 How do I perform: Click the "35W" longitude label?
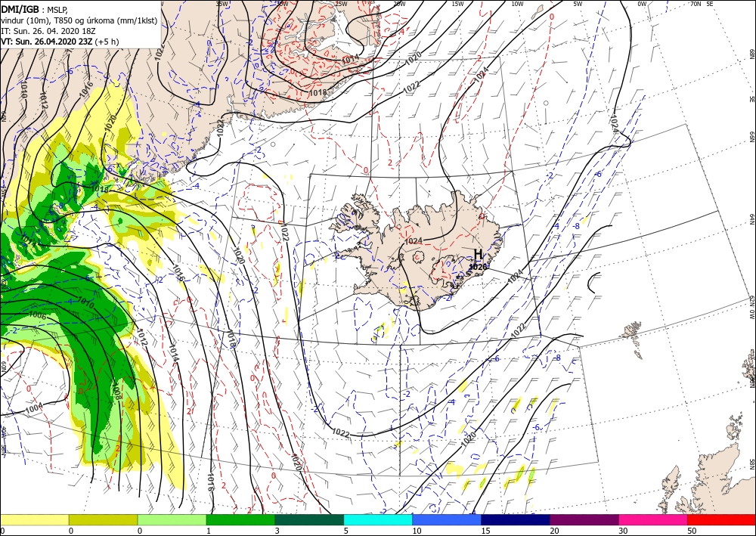pos(222,4)
